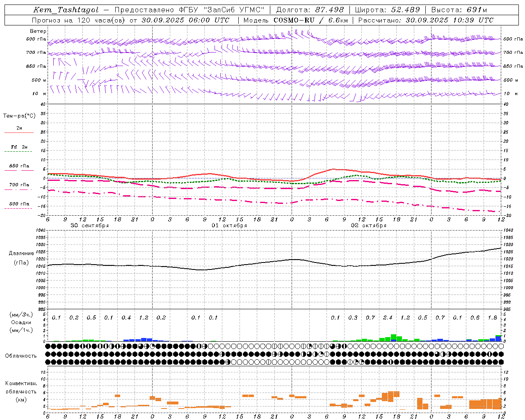Select the longitude value Долгота: 87.498
Viewport: 525px width, 420px height.
point(310,10)
